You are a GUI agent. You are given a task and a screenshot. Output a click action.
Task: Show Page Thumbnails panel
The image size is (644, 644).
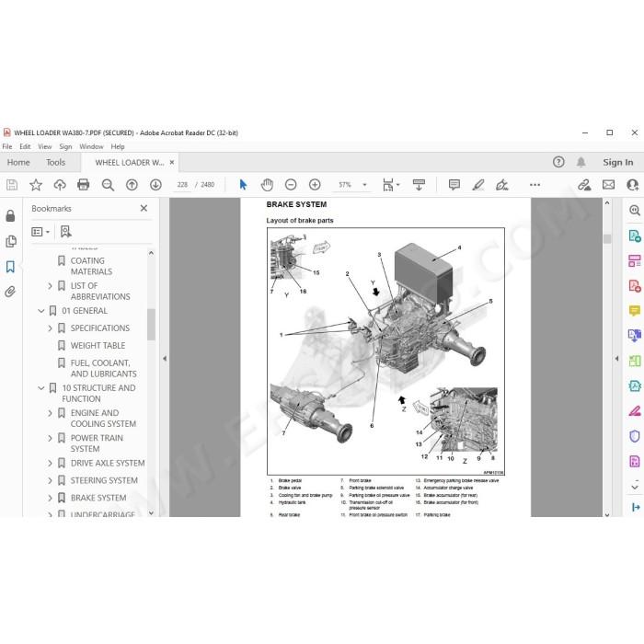(x=11, y=241)
